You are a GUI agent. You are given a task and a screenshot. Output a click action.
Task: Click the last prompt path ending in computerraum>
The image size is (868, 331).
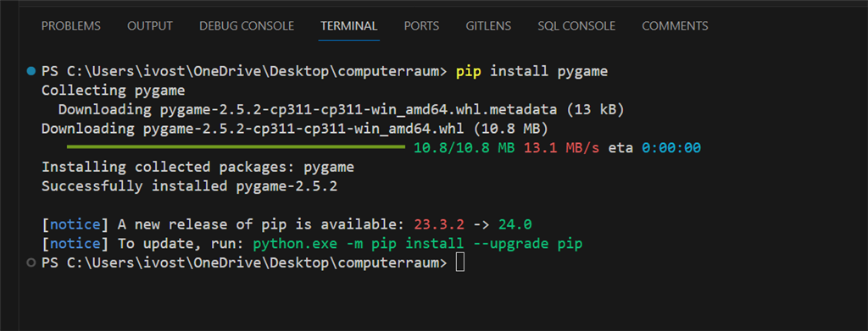[x=244, y=263]
